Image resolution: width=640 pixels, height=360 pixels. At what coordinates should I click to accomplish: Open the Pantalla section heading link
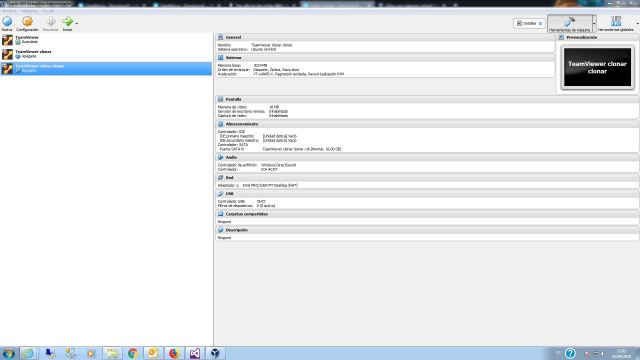[x=233, y=99]
